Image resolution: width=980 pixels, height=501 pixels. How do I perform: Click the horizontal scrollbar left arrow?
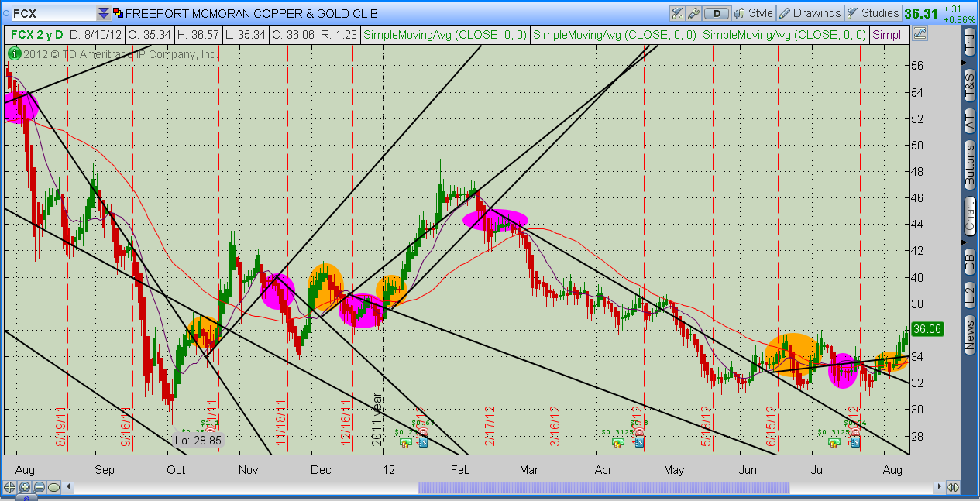coord(69,487)
